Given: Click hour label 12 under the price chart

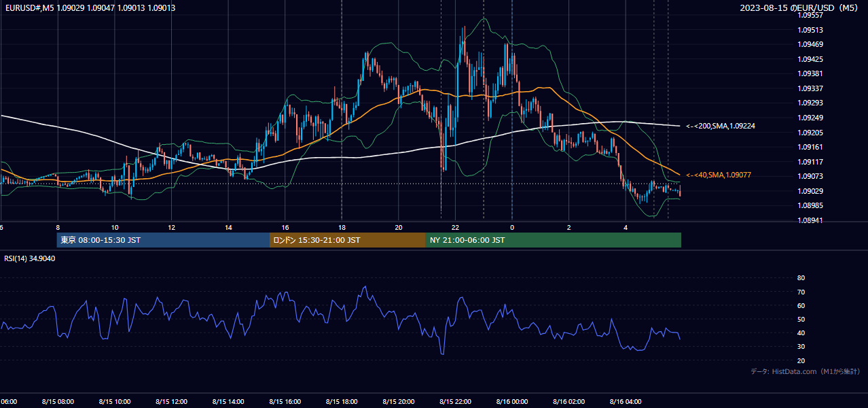Looking at the screenshot, I should (172, 227).
